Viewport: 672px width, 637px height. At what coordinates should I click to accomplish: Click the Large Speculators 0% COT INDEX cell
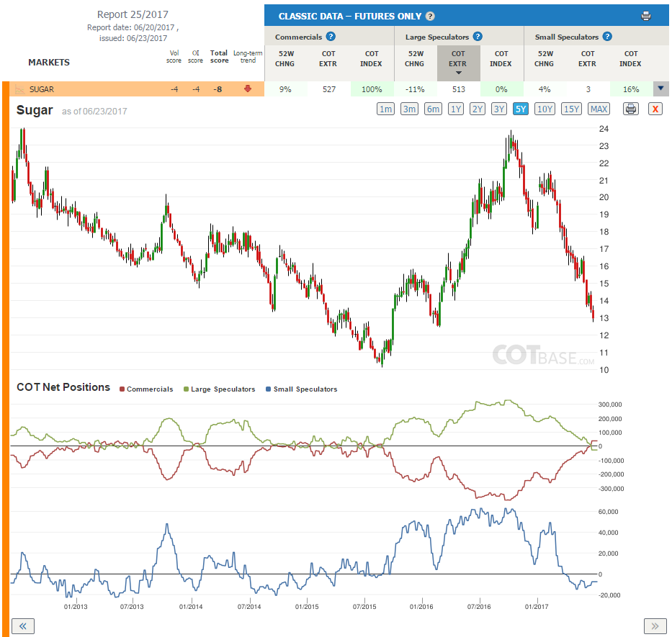tap(501, 89)
